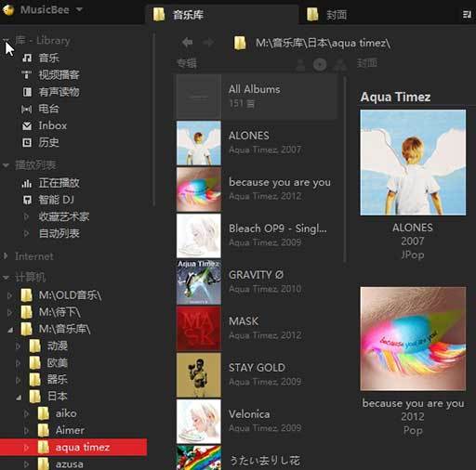
Task: Select the 器乐 folder
Action: click(x=58, y=379)
